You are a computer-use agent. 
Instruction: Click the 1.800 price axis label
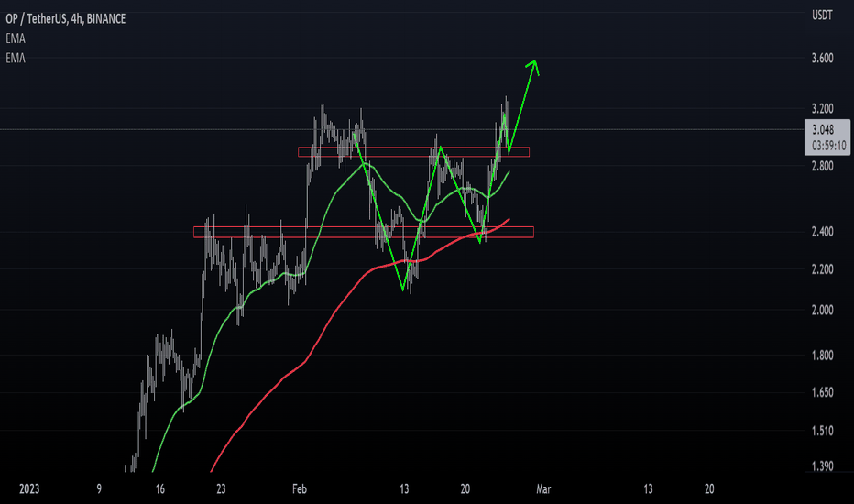coord(823,356)
